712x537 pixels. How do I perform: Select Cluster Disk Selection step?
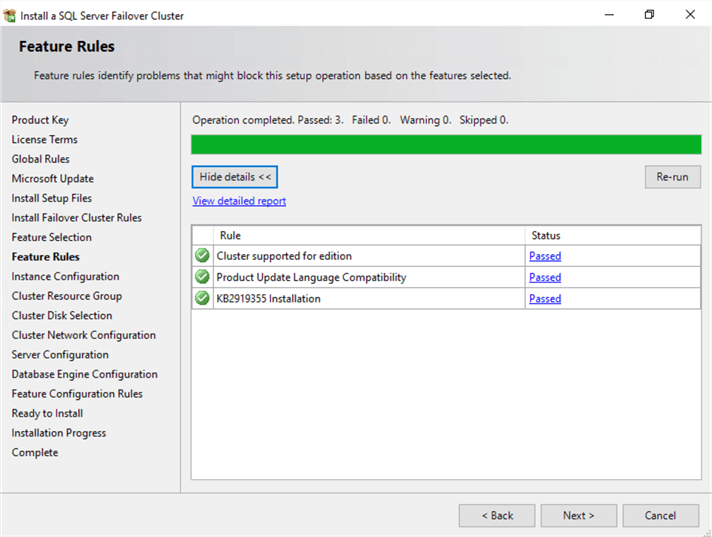pos(62,315)
